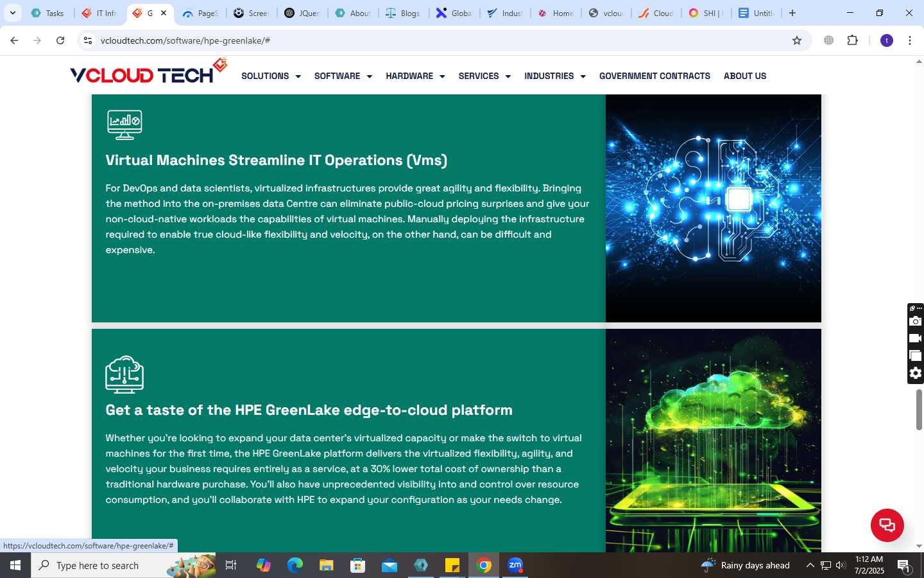Screen dimensions: 924x578
Task: Open the Windows notification center
Action: pyautogui.click(x=904, y=566)
